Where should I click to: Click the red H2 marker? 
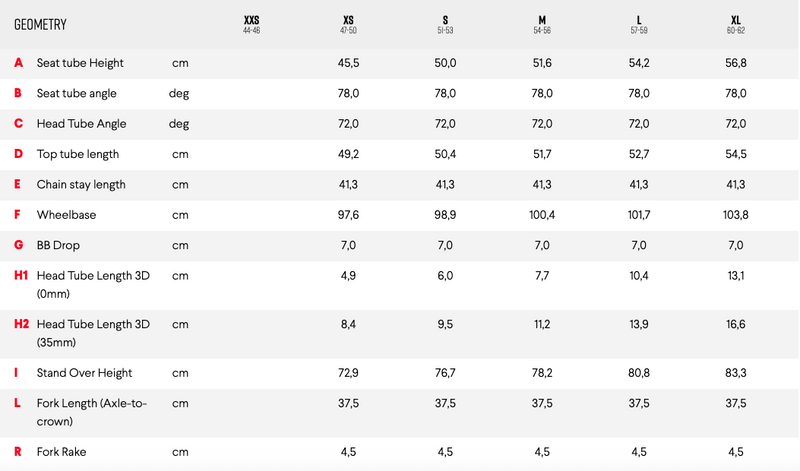tap(21, 324)
